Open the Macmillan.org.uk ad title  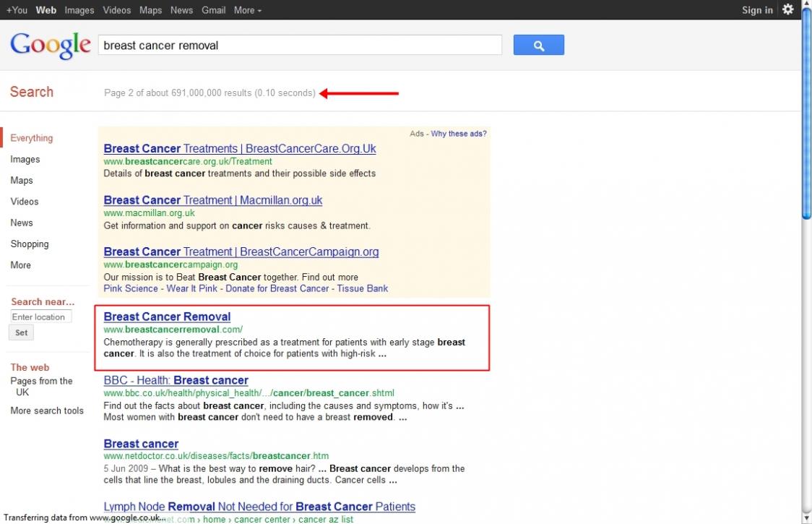(213, 200)
